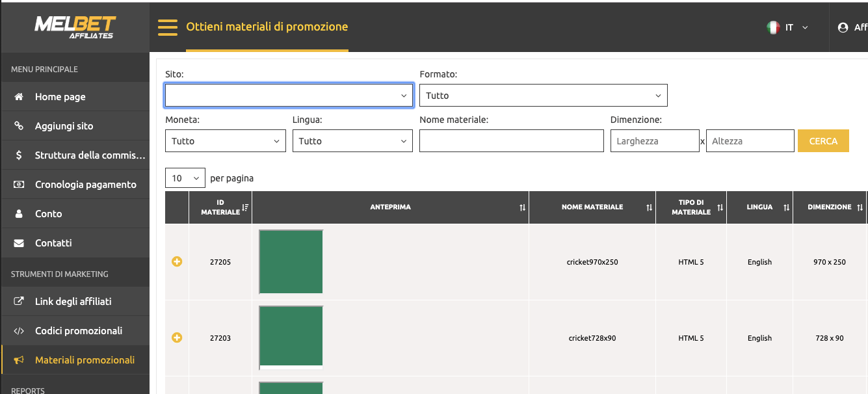Click the cricket728x90 material name
Image resolution: width=868 pixels, height=394 pixels.
click(592, 338)
